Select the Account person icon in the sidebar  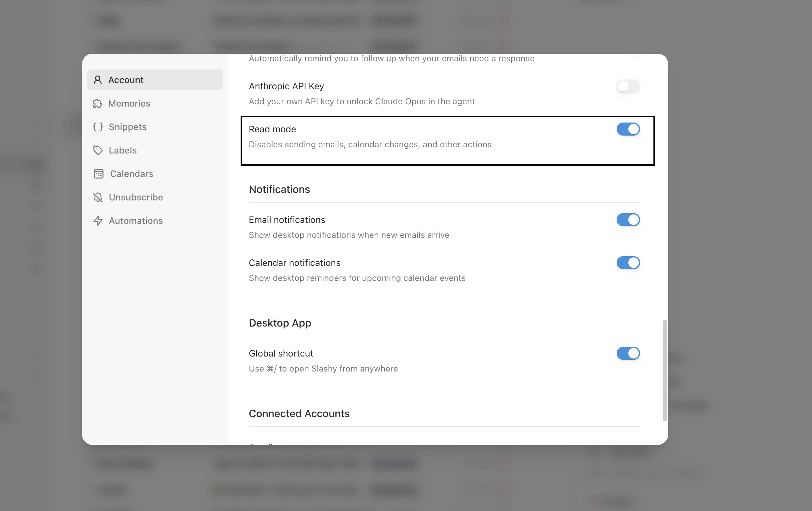click(x=98, y=80)
